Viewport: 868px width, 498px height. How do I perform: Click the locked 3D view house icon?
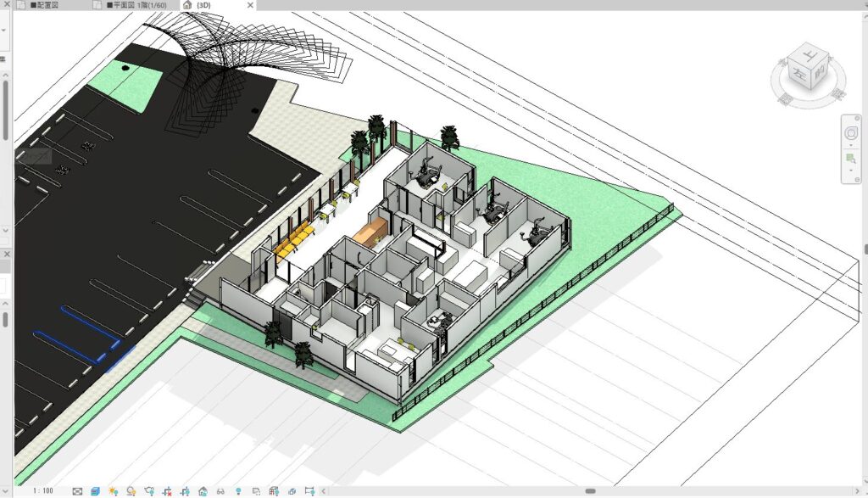[x=203, y=491]
